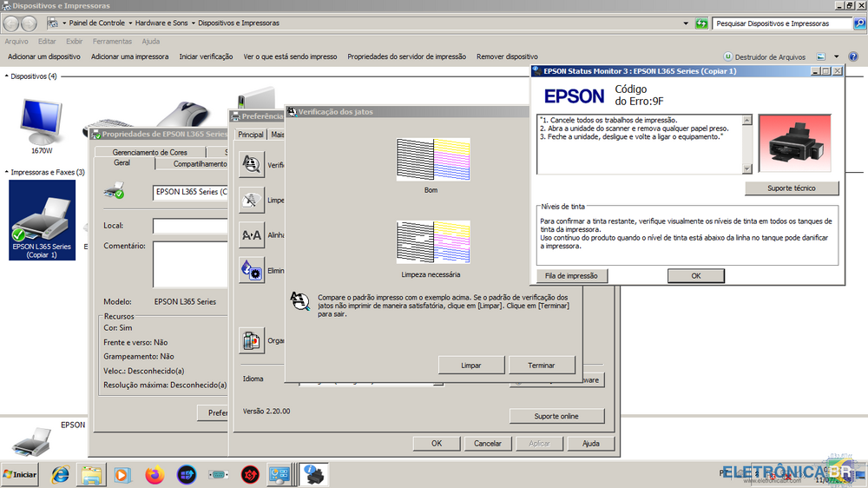Click the ink drop with gear icon
The image size is (868, 488).
(252, 270)
